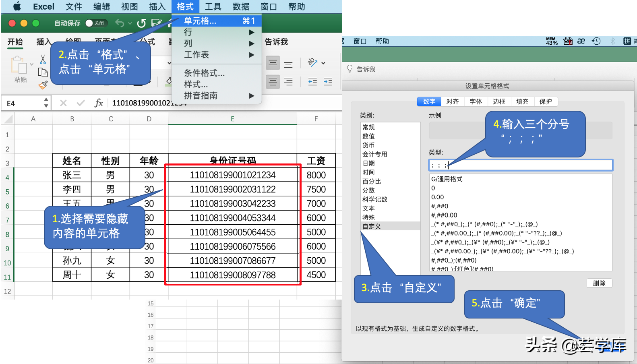Screen dimensions: 637x364
Task: Open 帮助 menu in right window
Action: coord(382,41)
